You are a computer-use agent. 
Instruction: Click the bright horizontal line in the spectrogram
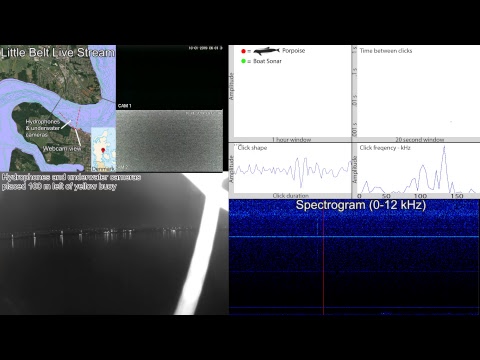click(x=354, y=237)
